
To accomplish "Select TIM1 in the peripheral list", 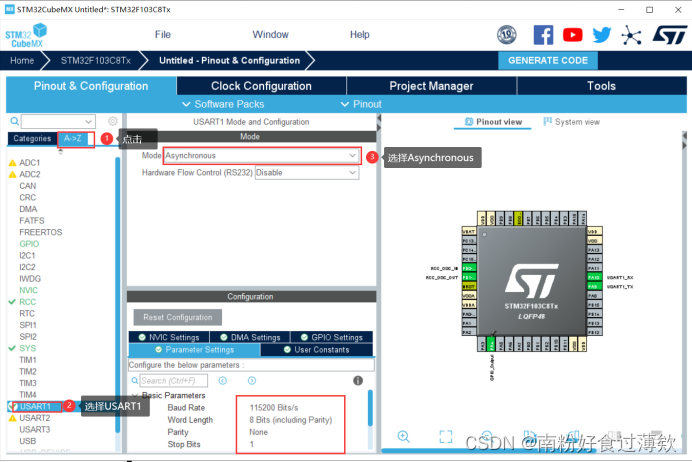I will pyautogui.click(x=28, y=360).
